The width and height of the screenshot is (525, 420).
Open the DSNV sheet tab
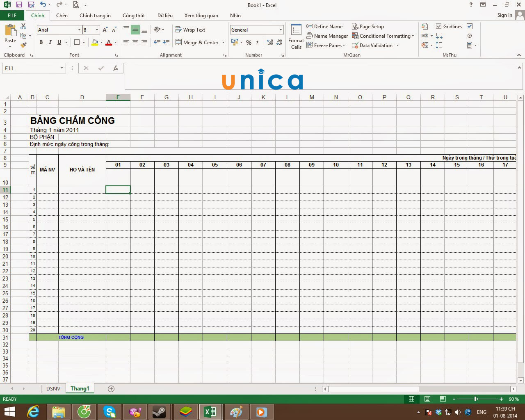tap(53, 388)
